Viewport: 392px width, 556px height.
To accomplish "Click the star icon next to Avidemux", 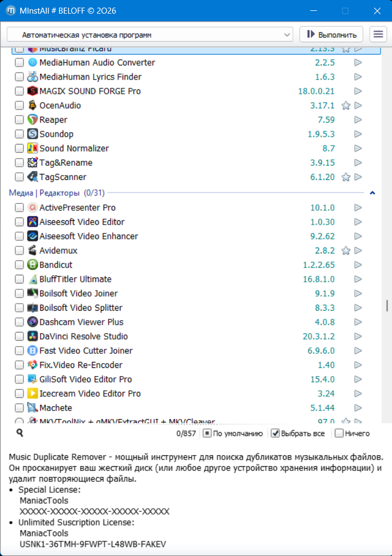I will pyautogui.click(x=346, y=251).
